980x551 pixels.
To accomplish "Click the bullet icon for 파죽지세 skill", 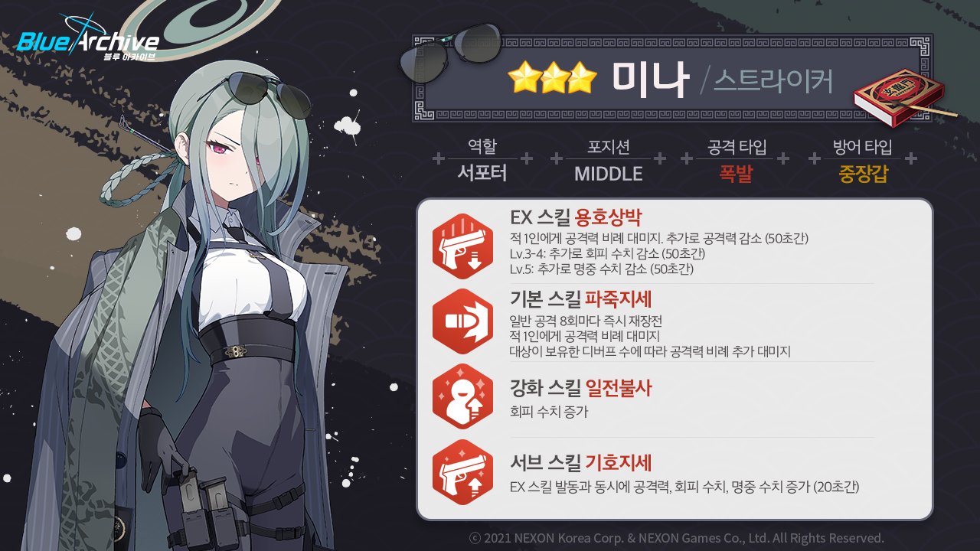I will coord(462,321).
